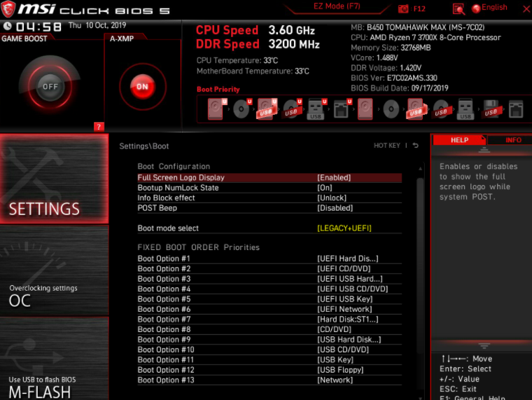Image resolution: width=532 pixels, height=400 pixels.
Task: Open the BIOS search magnifier icon
Action: point(458,9)
